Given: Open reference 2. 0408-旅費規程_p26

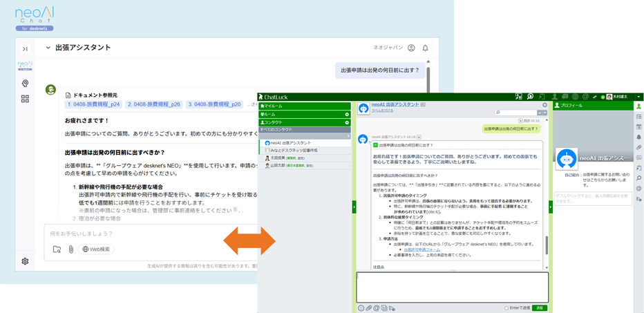Looking at the screenshot, I should (154, 104).
